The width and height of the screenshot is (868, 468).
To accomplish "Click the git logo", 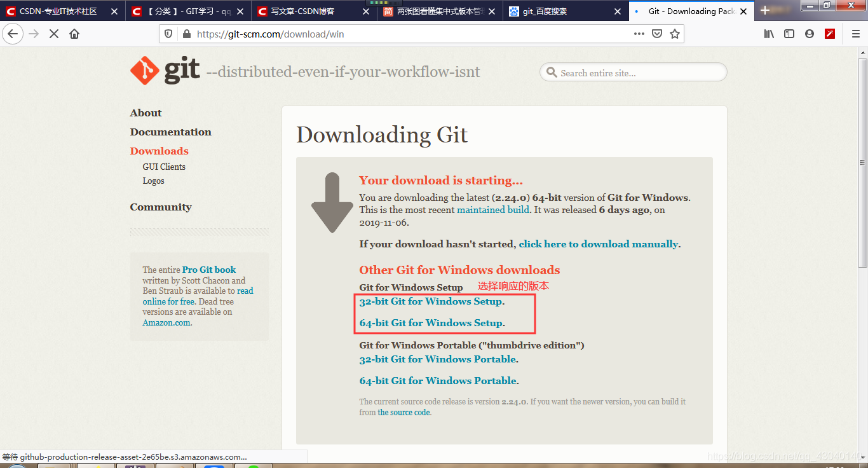I will tap(165, 71).
